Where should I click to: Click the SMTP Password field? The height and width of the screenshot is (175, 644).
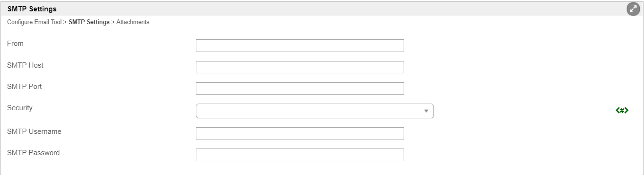300,155
